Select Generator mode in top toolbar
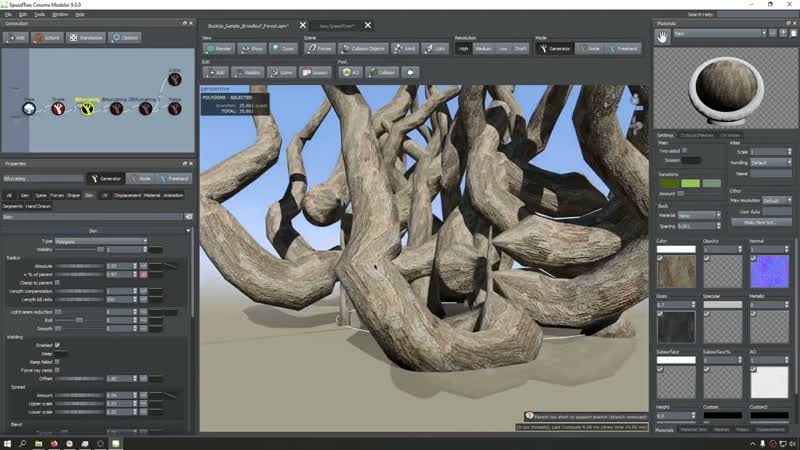800x450 pixels. 554,48
